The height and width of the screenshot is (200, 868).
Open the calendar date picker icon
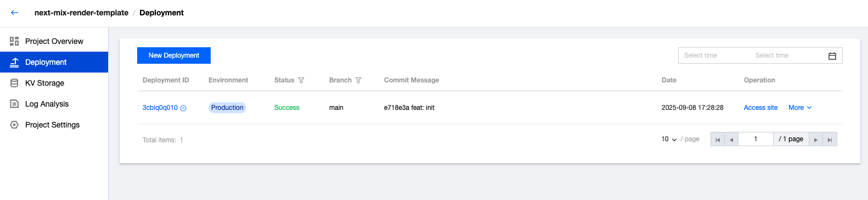coord(832,55)
